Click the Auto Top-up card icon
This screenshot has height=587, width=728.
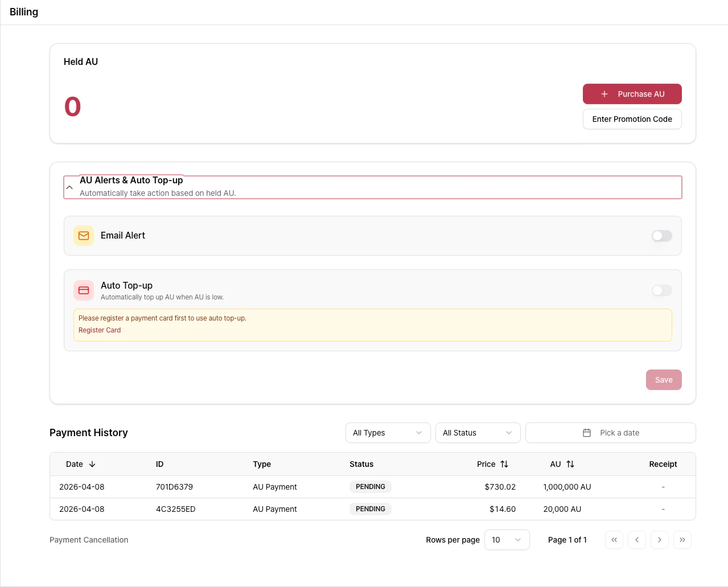[x=84, y=290]
